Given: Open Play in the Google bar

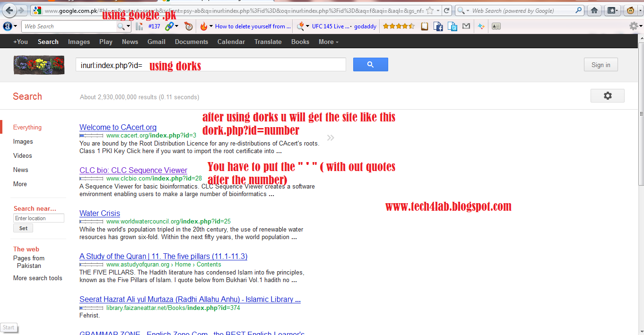Looking at the screenshot, I should tap(106, 42).
